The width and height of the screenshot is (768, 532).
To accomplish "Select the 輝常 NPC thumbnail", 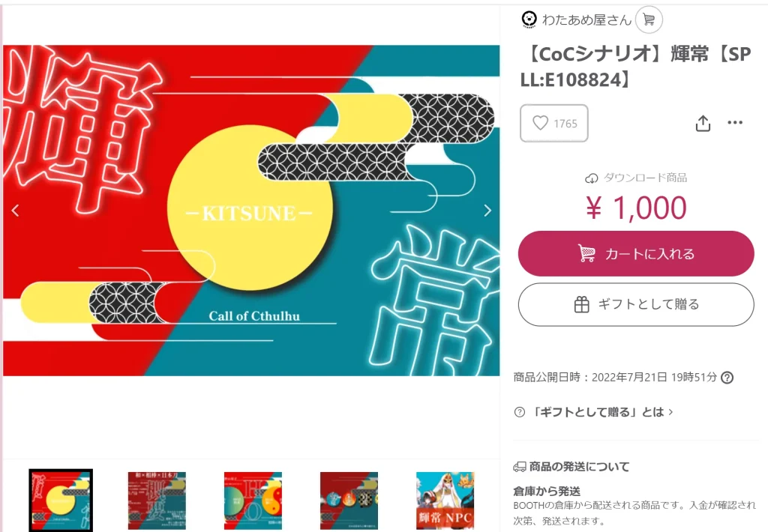I will coord(445,501).
